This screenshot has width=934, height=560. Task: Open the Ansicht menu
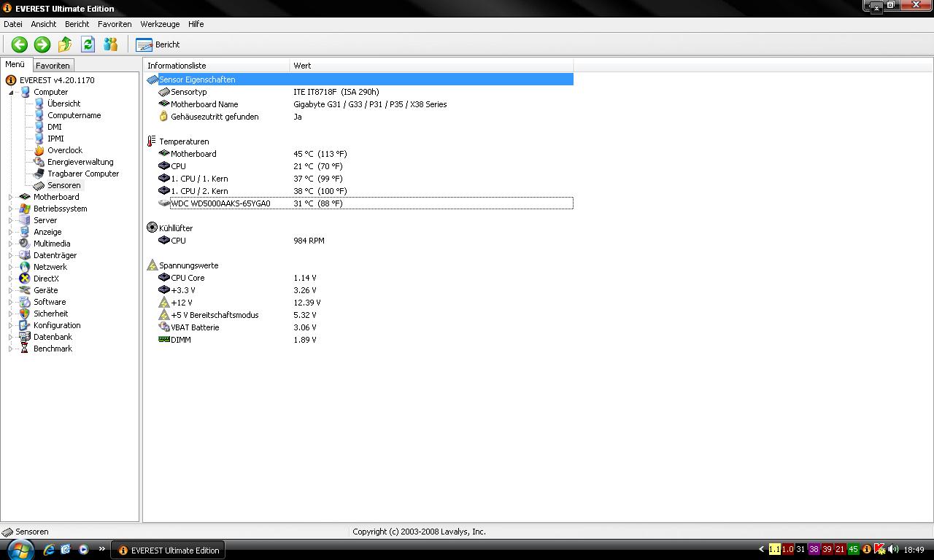point(44,24)
